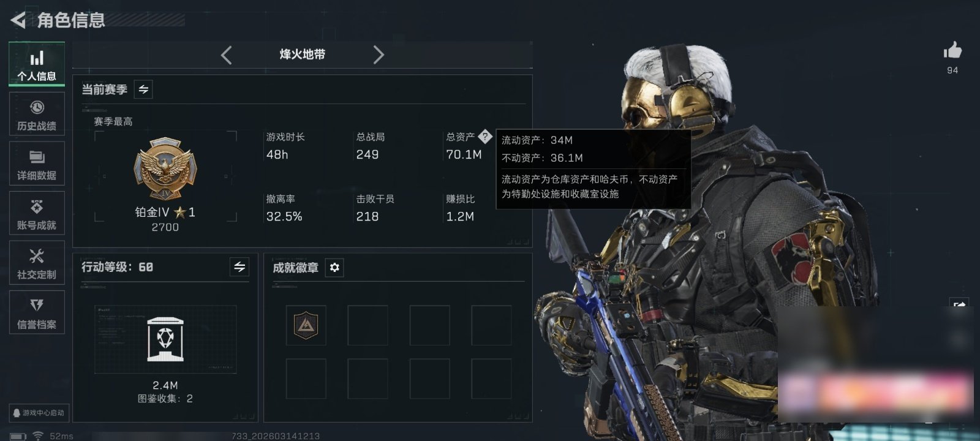Open the 信誉档案 reputation file
The image size is (980, 441).
pyautogui.click(x=37, y=312)
